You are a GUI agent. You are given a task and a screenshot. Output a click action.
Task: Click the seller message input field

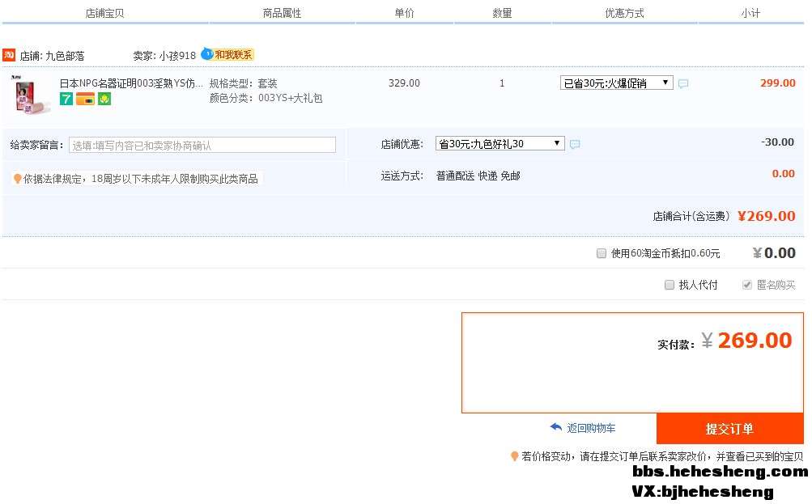click(202, 145)
